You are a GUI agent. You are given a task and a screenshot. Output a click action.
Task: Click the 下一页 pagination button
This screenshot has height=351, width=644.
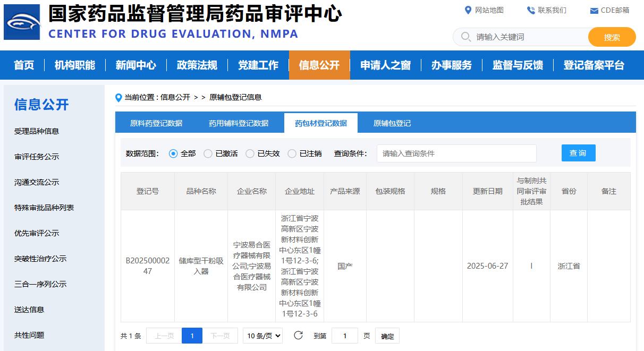tap(220, 336)
